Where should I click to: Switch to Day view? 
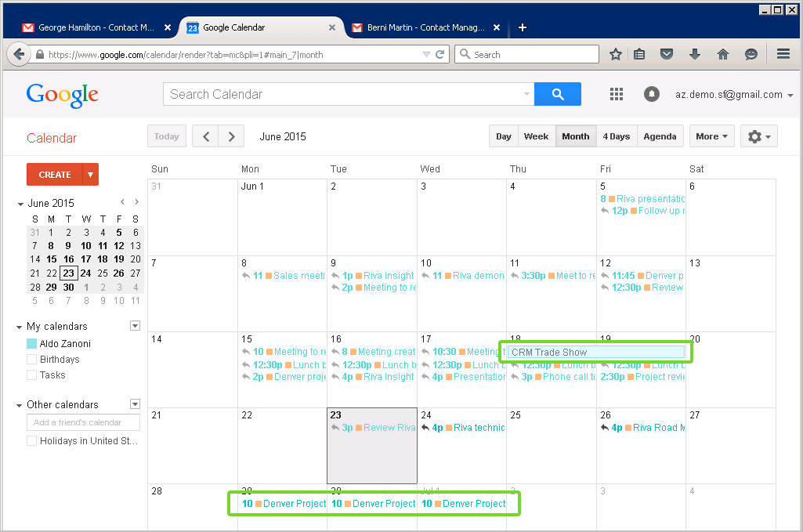[504, 136]
